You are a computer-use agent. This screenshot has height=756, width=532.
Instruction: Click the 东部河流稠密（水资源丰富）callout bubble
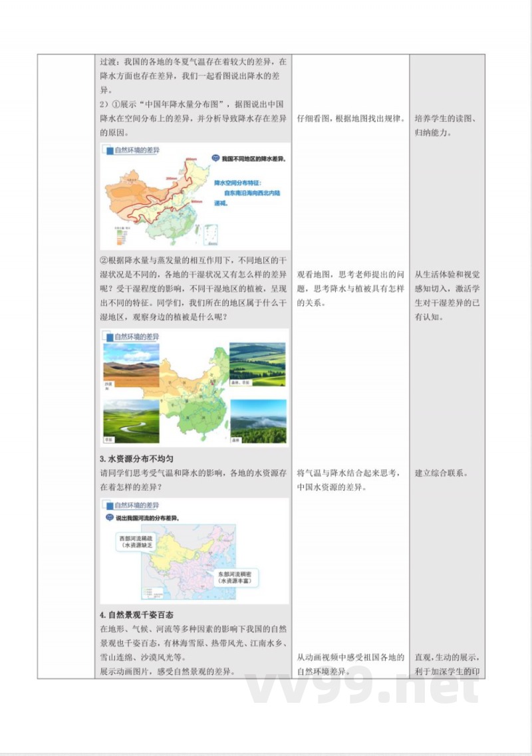click(237, 578)
